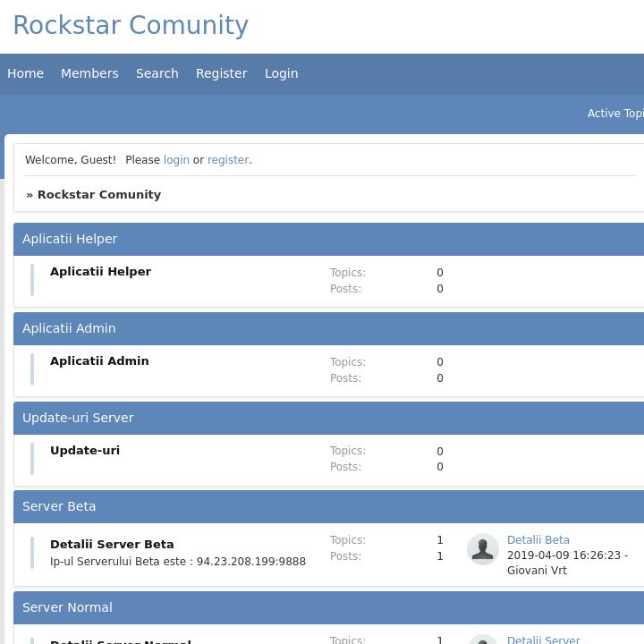Screen dimensions: 644x644
Task: Open Search from the navigation bar
Action: (x=157, y=73)
